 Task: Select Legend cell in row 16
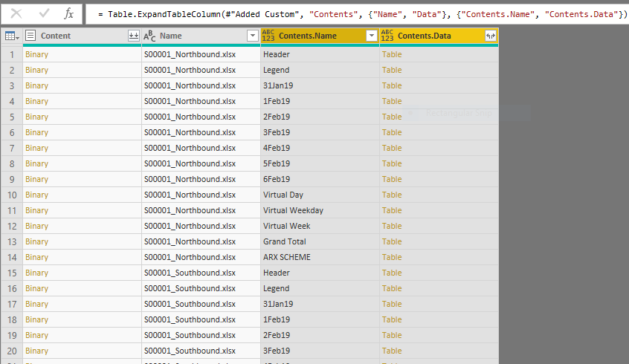tap(320, 288)
